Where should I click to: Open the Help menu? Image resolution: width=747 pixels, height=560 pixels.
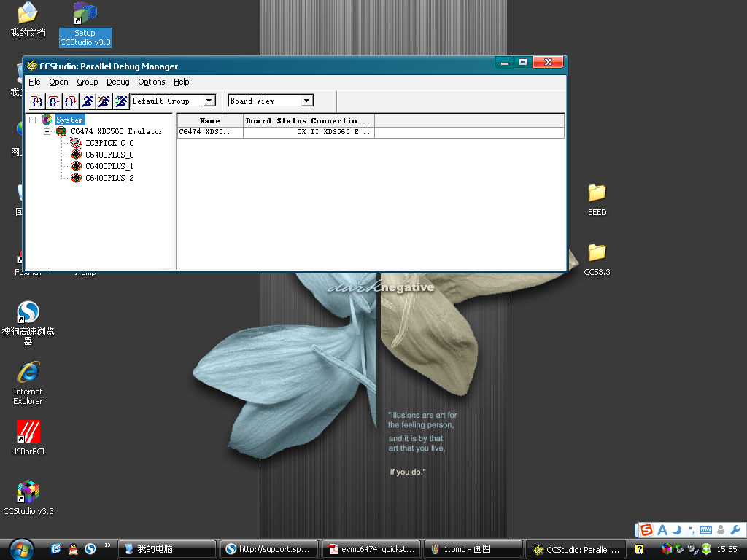click(181, 82)
